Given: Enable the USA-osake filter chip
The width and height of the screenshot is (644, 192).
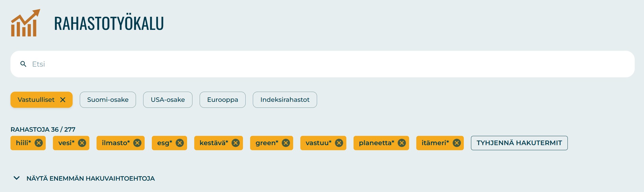Looking at the screenshot, I should click(168, 100).
